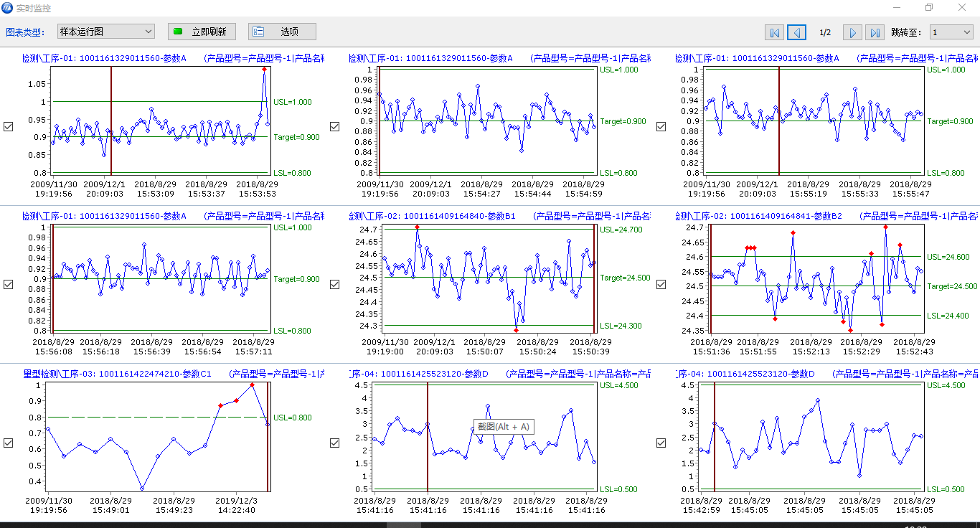Click the 参数C1 chart title text
The image size is (980, 528).
[x=117, y=374]
